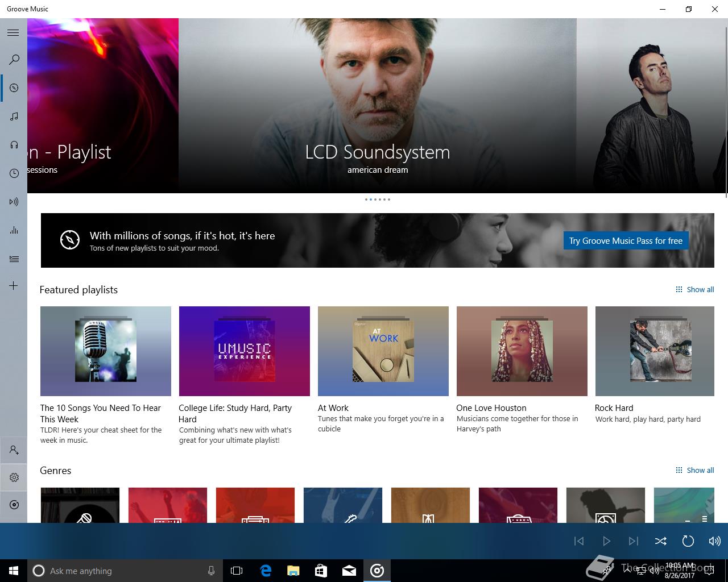Click the hero carousel pagination dots
This screenshot has height=582, width=728.
coord(378,199)
